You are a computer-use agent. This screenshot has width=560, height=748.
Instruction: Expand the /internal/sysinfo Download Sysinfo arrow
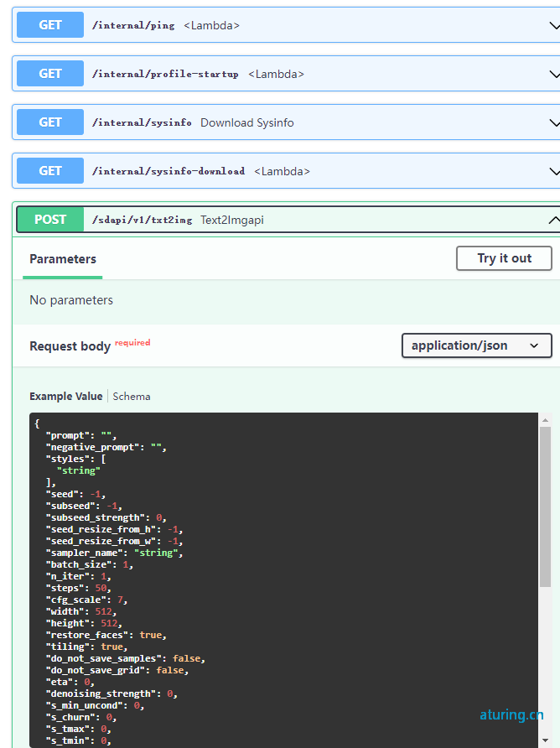tap(554, 122)
